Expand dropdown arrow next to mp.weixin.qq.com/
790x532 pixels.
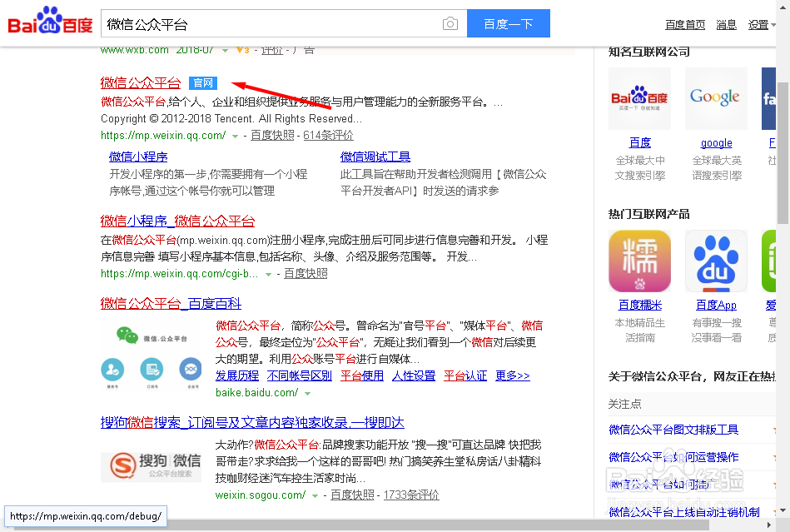coord(235,136)
